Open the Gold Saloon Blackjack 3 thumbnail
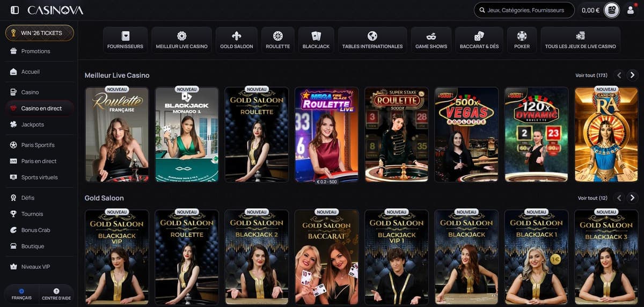This screenshot has width=644, height=307. pyautogui.click(x=606, y=257)
